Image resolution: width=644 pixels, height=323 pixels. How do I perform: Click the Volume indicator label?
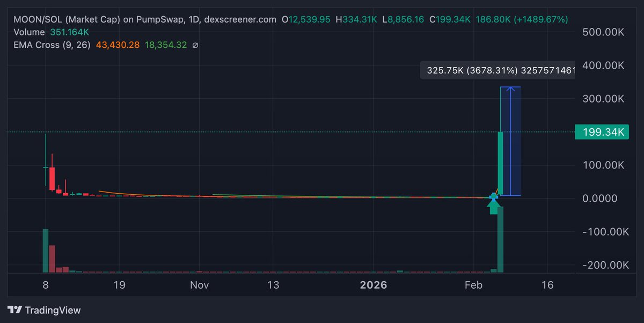(x=29, y=32)
